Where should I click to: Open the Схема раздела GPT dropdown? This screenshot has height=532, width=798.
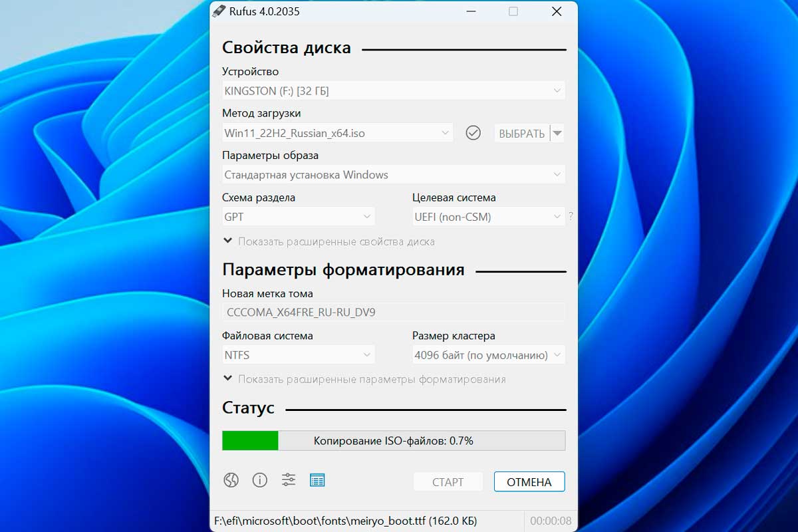tap(299, 217)
